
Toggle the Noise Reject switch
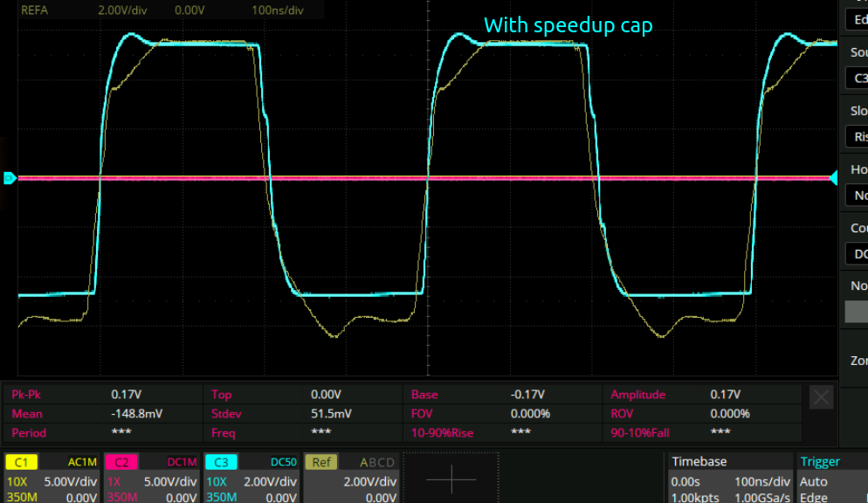(856, 312)
